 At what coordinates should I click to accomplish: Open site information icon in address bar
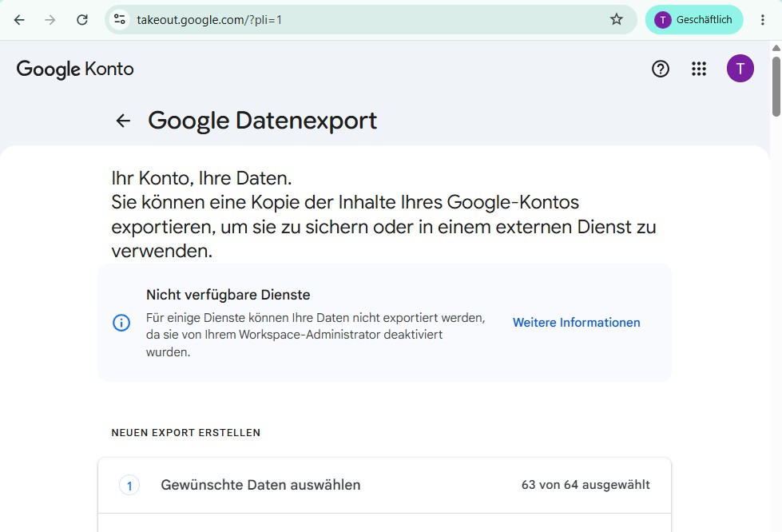(119, 19)
